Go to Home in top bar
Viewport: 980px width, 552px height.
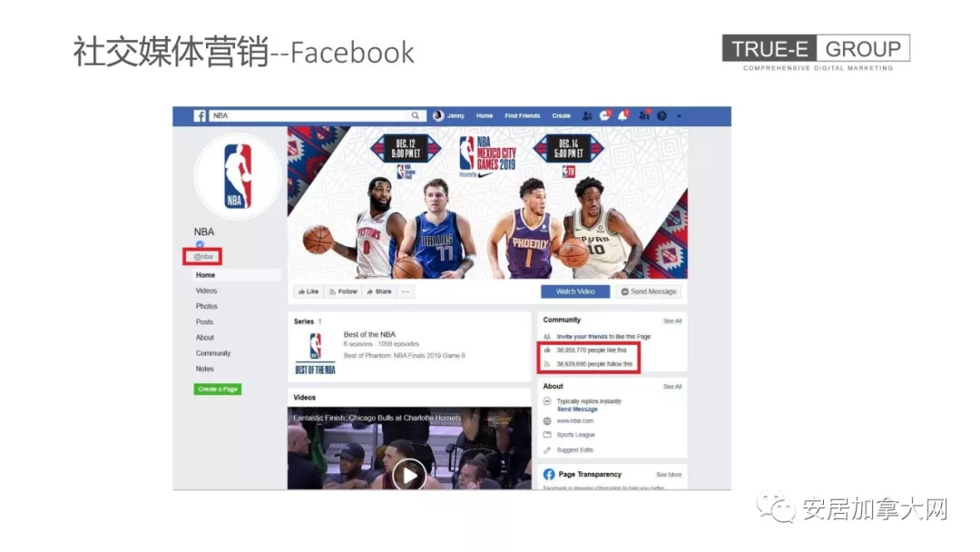485,115
